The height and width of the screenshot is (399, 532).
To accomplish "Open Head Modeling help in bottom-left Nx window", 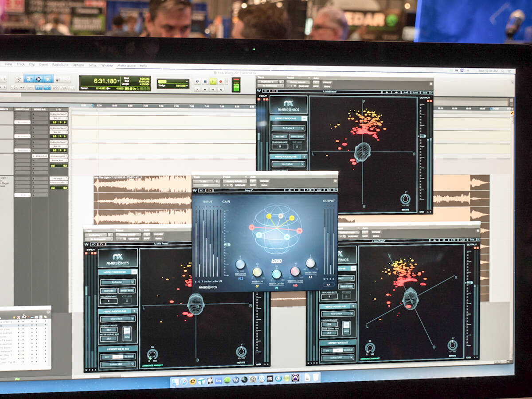I will 134,311.
